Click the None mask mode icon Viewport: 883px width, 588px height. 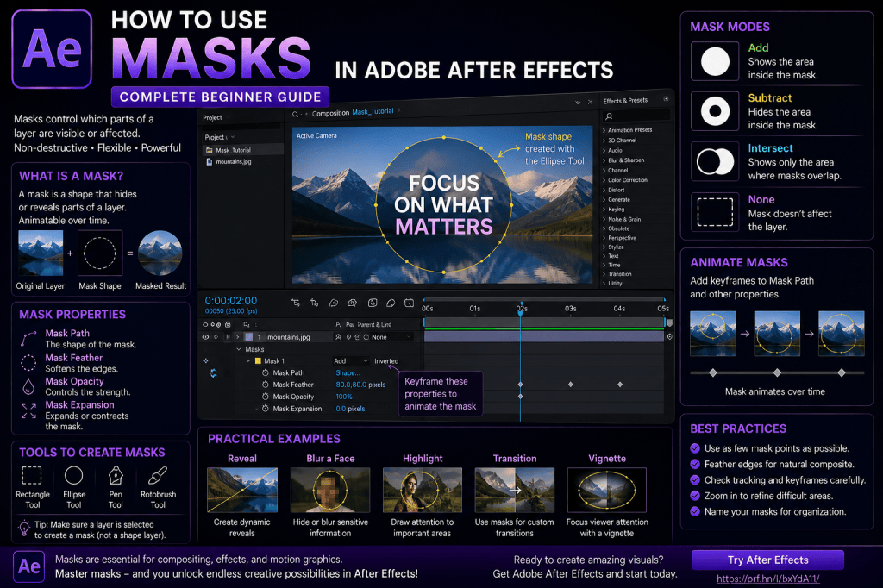715,212
